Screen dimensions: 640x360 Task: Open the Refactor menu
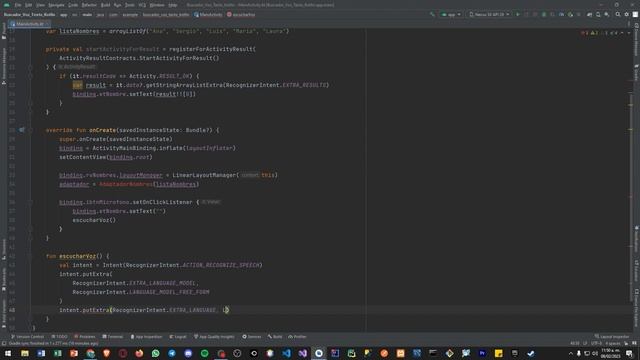(x=89, y=5)
